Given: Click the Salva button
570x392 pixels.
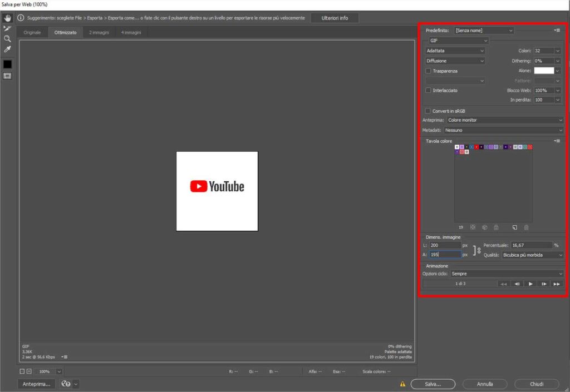Looking at the screenshot, I should pos(433,384).
